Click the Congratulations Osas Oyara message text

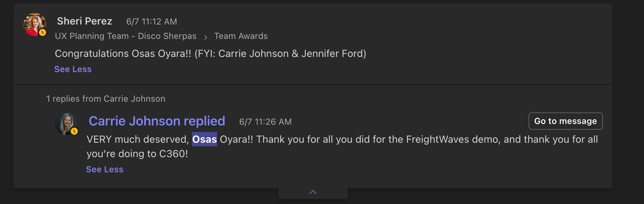(x=210, y=54)
